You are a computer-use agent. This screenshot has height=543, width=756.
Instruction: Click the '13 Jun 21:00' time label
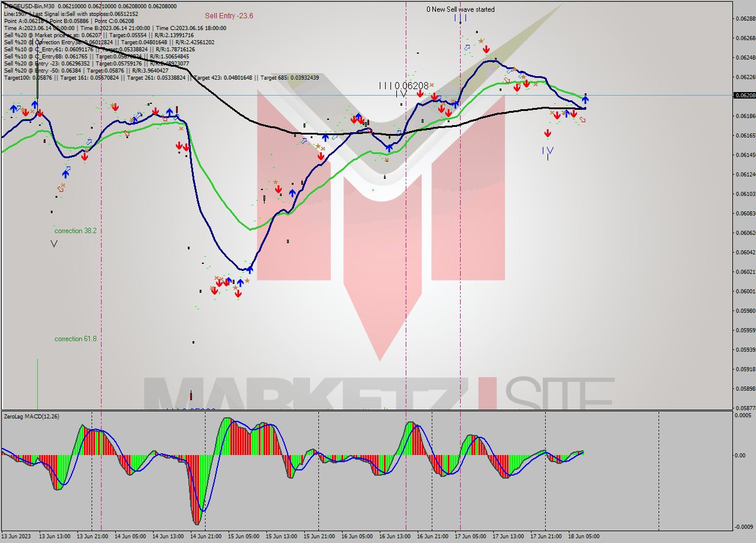[x=92, y=537]
